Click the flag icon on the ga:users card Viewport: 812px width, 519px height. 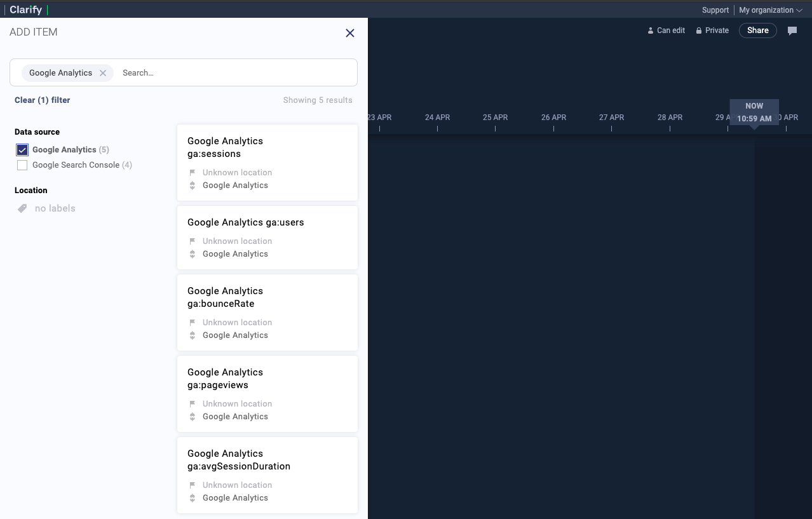pos(193,241)
